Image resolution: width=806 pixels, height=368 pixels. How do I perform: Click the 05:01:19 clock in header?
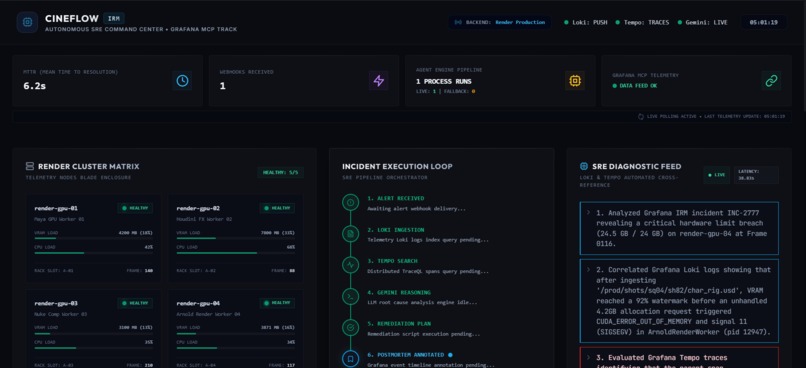click(x=763, y=23)
